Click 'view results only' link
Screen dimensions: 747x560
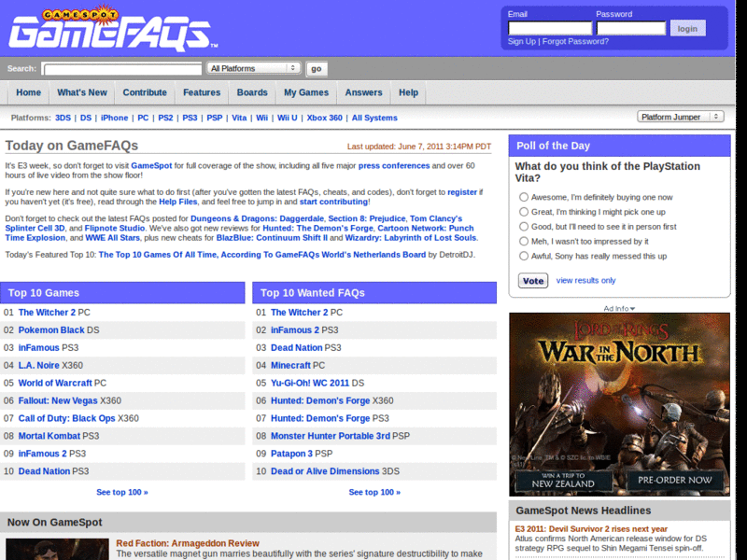(x=586, y=281)
